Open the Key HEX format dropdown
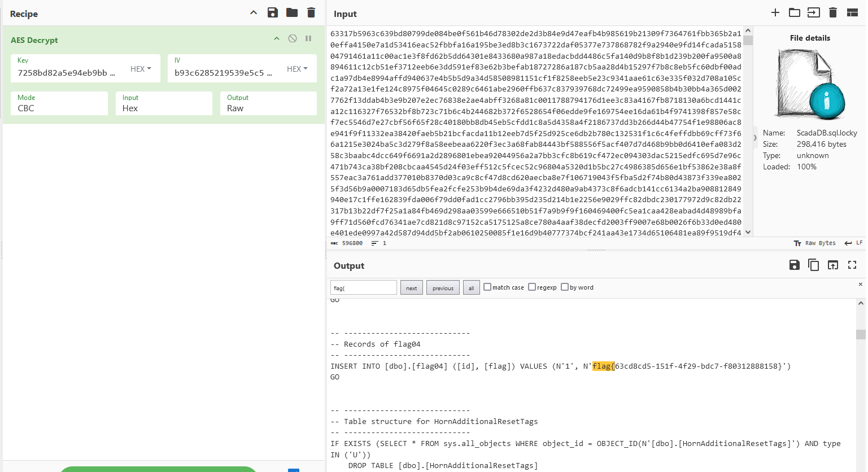The height and width of the screenshot is (472, 868). click(x=141, y=69)
